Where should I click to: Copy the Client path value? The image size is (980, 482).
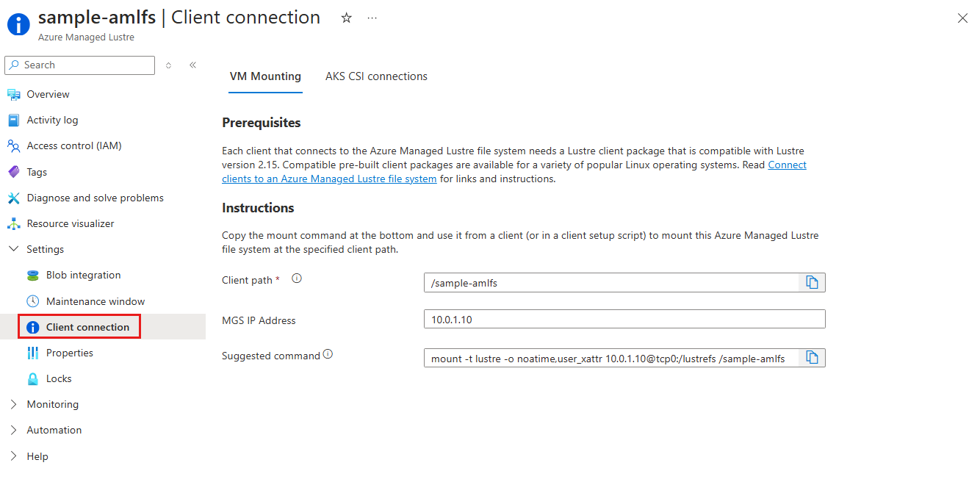point(812,281)
